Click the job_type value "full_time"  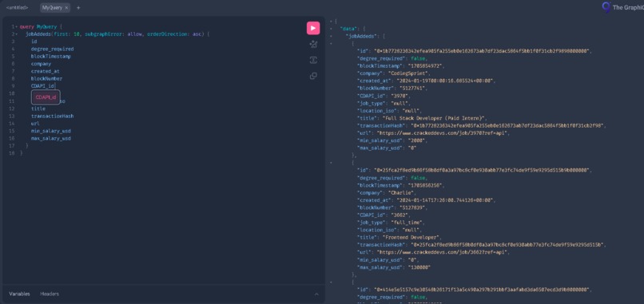pyautogui.click(x=406, y=223)
